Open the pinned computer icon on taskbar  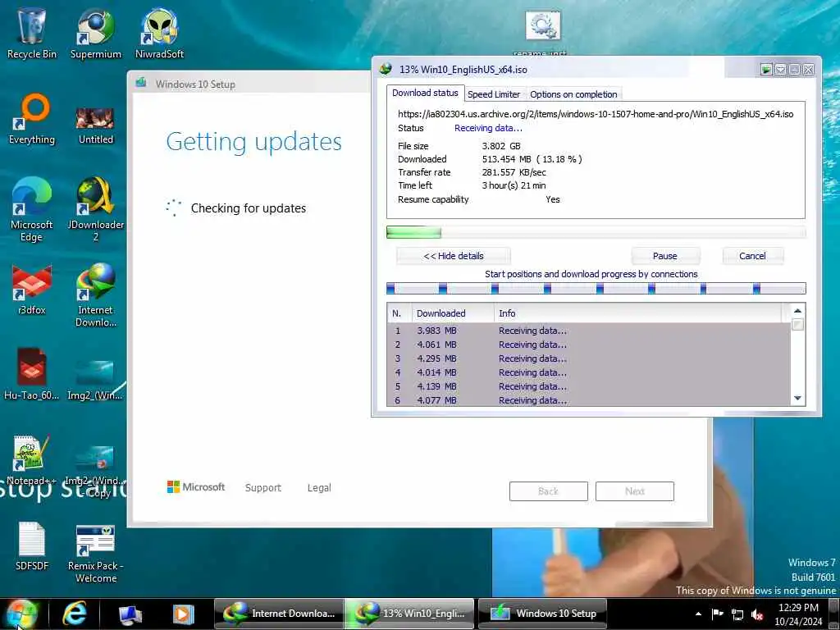click(x=130, y=614)
